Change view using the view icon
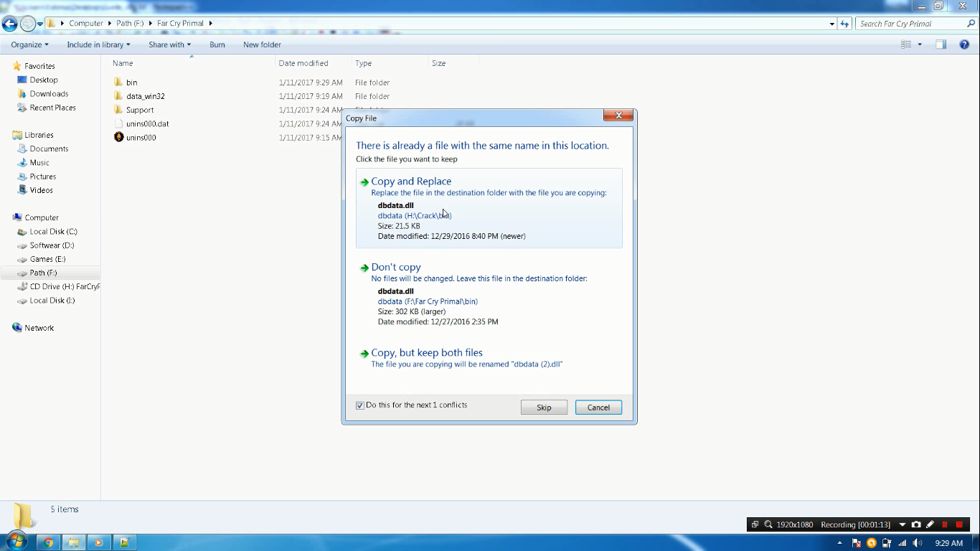 click(906, 44)
